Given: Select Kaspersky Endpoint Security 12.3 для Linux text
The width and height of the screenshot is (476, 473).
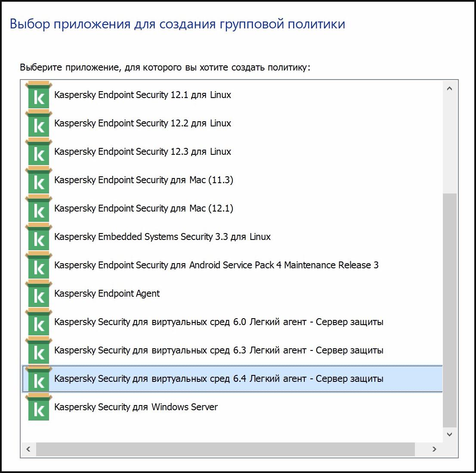Looking at the screenshot, I should [x=142, y=152].
